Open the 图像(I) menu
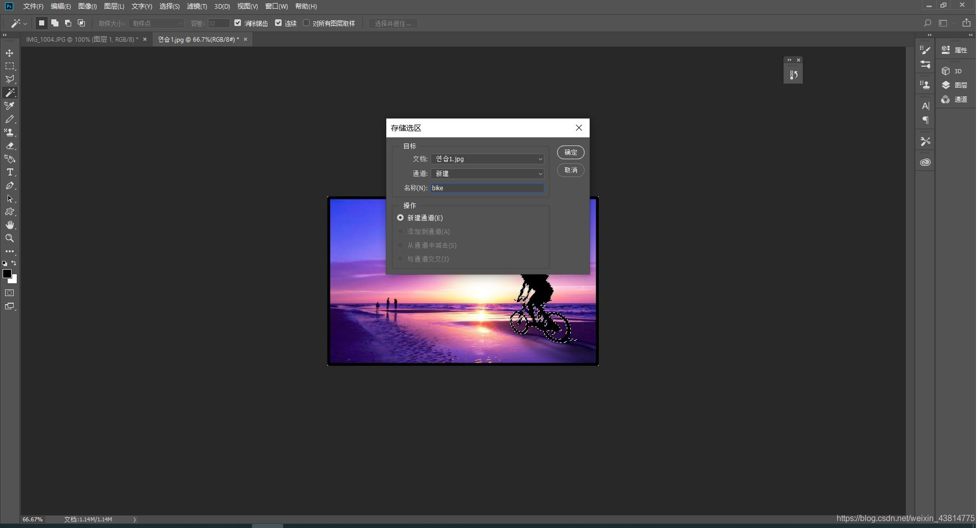Viewport: 980px width, 528px height. [x=87, y=6]
